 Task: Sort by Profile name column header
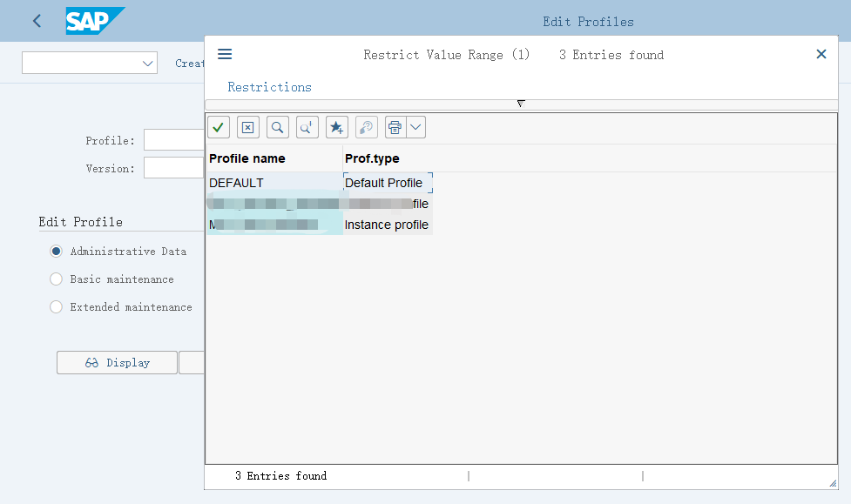247,158
